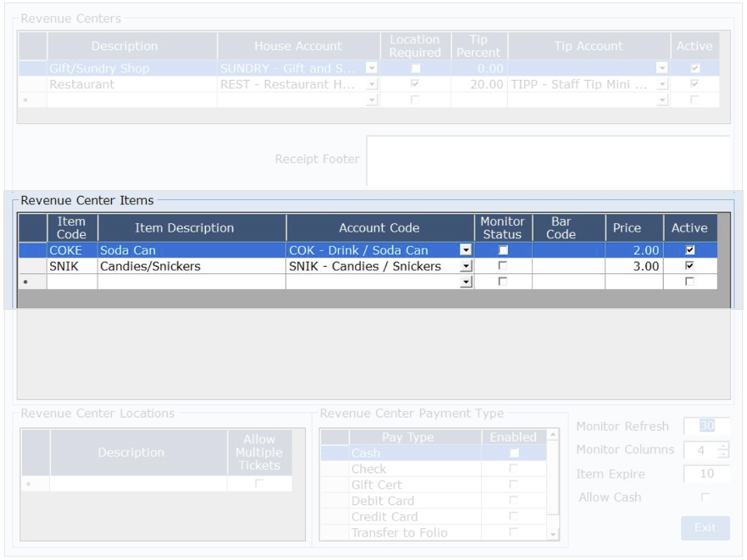This screenshot has height=560, width=747.
Task: Select the SNIK row header selector
Action: pos(33,266)
